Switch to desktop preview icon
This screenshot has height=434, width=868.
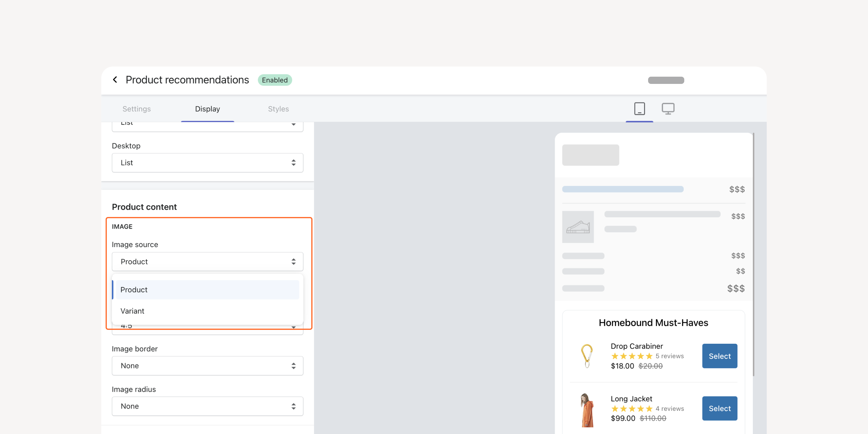pyautogui.click(x=668, y=109)
